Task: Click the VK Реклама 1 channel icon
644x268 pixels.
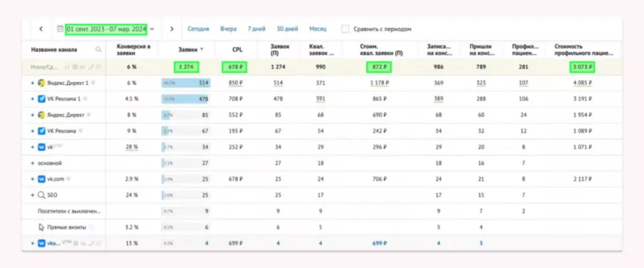Action: pyautogui.click(x=42, y=99)
